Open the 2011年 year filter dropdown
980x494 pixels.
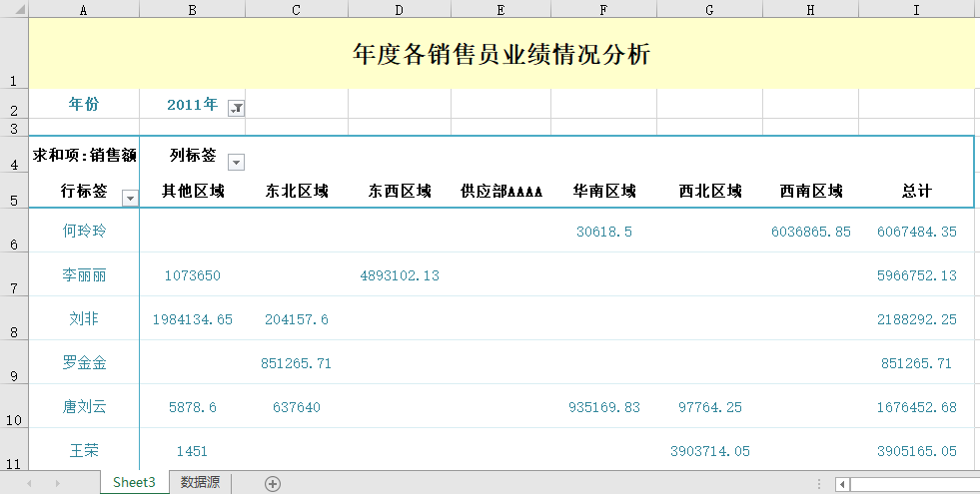pyautogui.click(x=236, y=108)
